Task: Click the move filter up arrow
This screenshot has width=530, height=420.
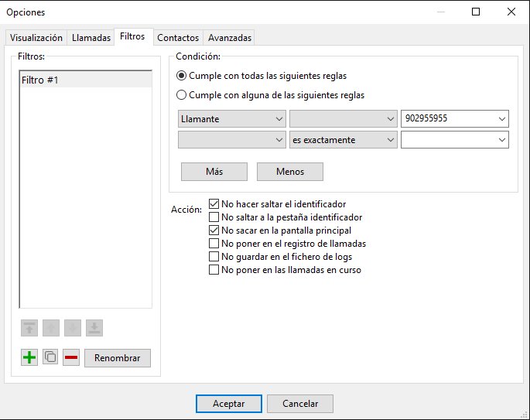Action: pos(51,328)
